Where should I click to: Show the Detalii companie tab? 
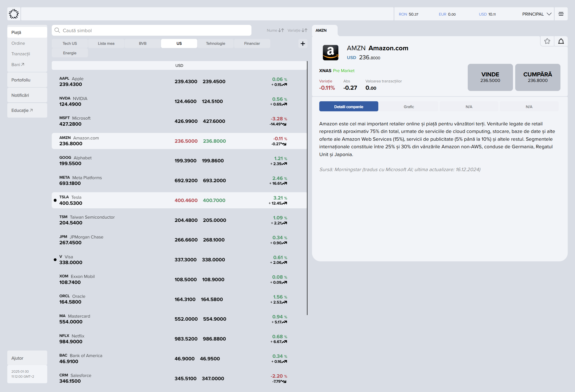[x=349, y=107]
